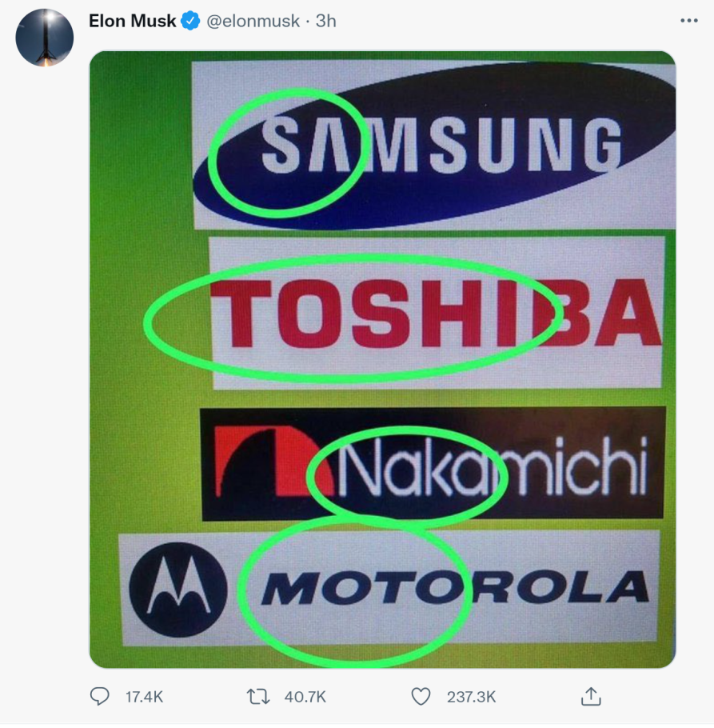The width and height of the screenshot is (714, 728).
Task: Click the blue verified checkmark badge
Action: [x=190, y=21]
